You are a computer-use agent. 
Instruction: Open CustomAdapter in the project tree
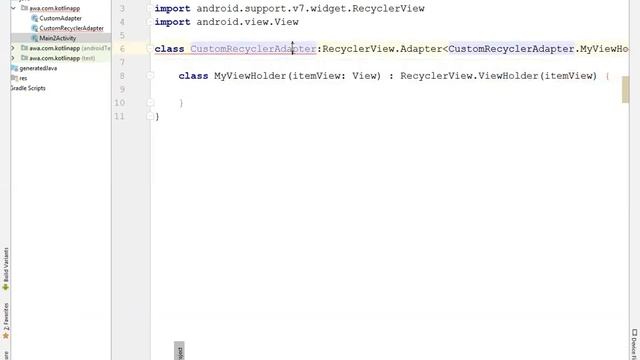pyautogui.click(x=60, y=18)
